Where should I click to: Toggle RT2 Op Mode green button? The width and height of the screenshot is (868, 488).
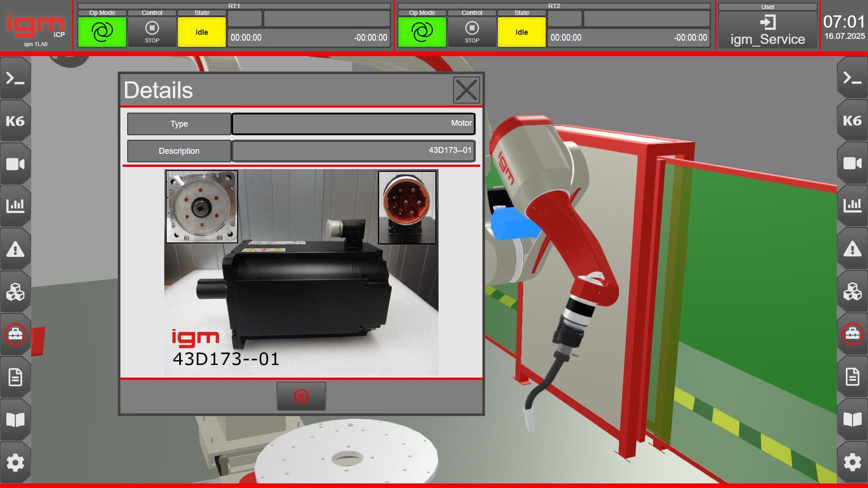tap(422, 32)
